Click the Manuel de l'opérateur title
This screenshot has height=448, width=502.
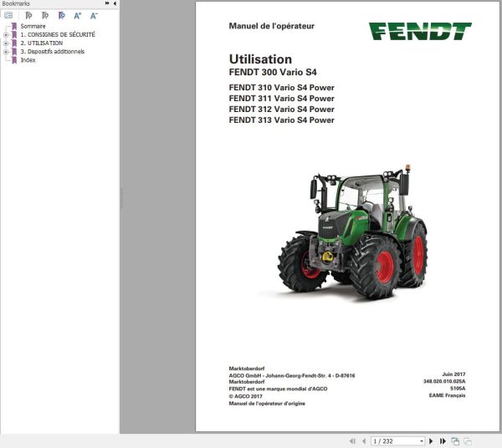(271, 26)
